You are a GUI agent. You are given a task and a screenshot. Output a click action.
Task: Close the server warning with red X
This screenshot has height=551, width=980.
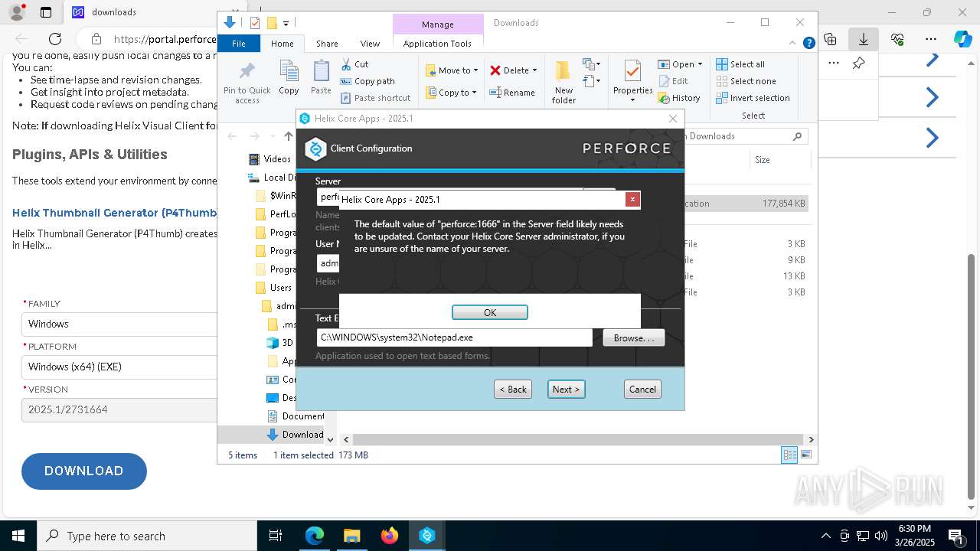[x=632, y=199]
